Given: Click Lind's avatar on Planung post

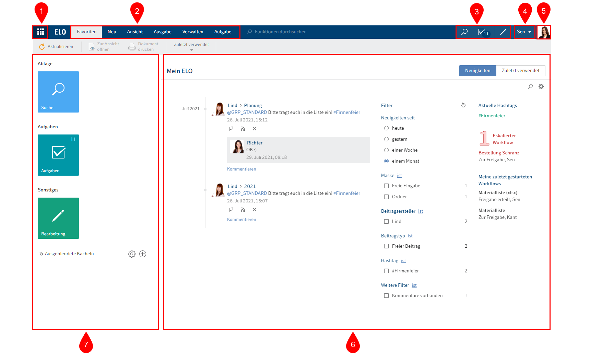Looking at the screenshot, I should click(x=218, y=109).
